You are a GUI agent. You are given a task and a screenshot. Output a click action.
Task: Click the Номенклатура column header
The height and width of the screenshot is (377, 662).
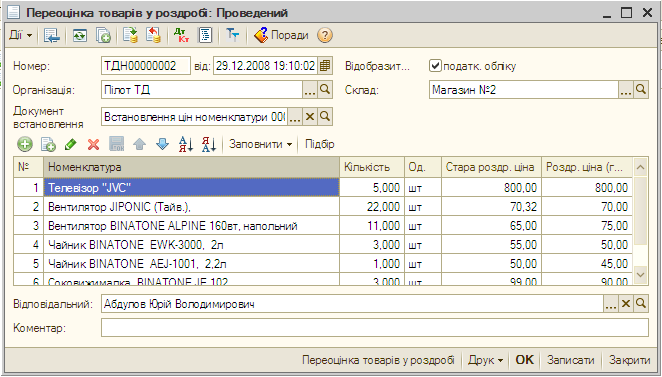(192, 167)
